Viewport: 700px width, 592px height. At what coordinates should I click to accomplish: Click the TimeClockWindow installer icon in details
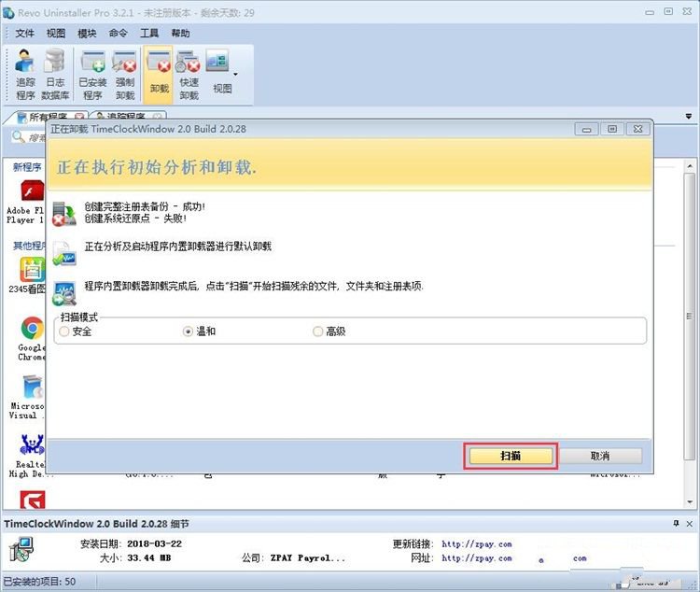(21, 550)
